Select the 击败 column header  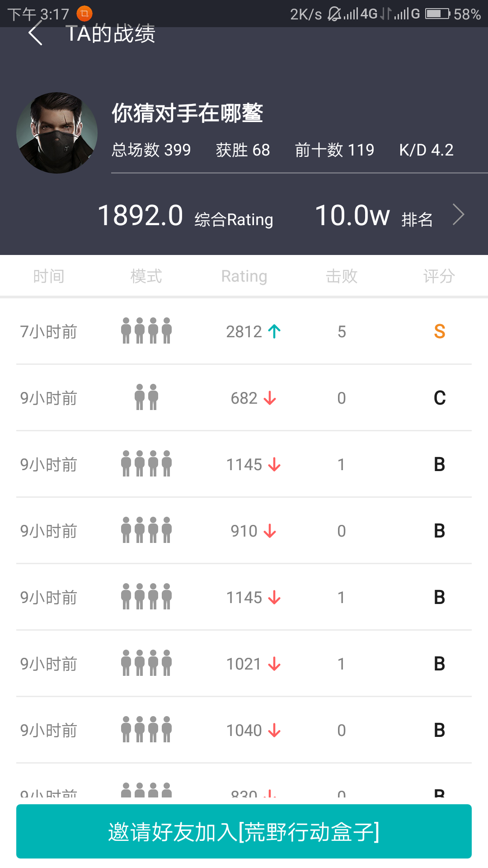point(342,276)
